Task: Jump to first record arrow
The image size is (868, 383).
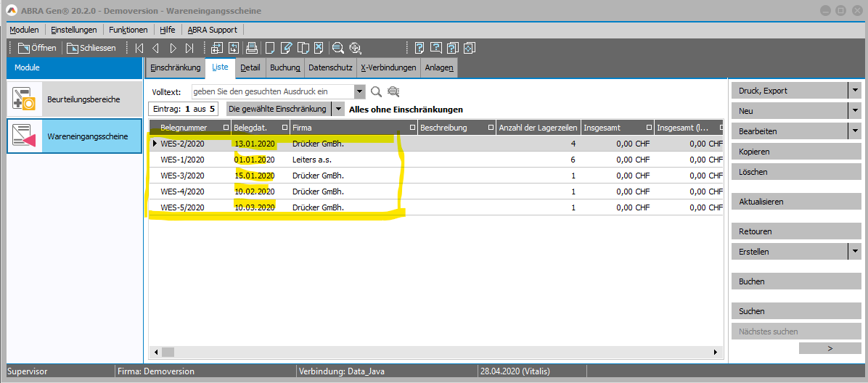Action: [x=139, y=49]
